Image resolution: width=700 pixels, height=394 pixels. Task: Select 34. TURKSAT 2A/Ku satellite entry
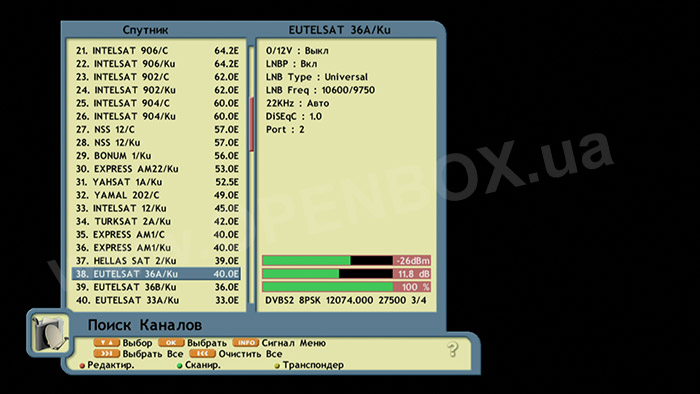tap(156, 221)
